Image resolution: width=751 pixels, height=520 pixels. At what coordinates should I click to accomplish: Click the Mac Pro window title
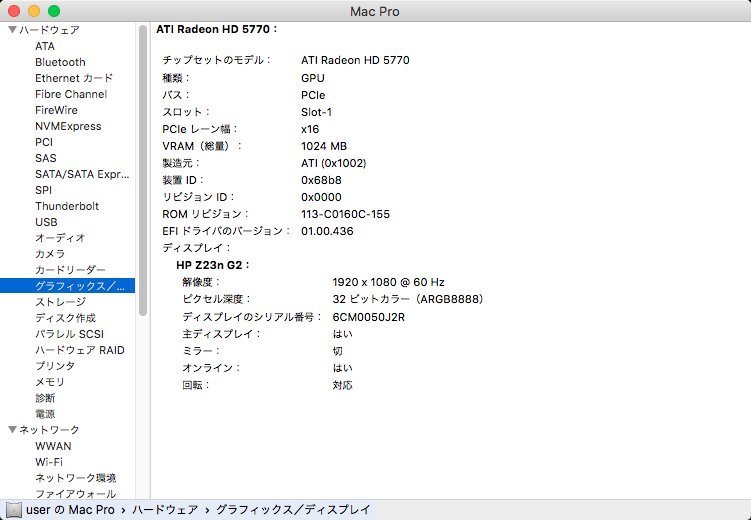[375, 11]
